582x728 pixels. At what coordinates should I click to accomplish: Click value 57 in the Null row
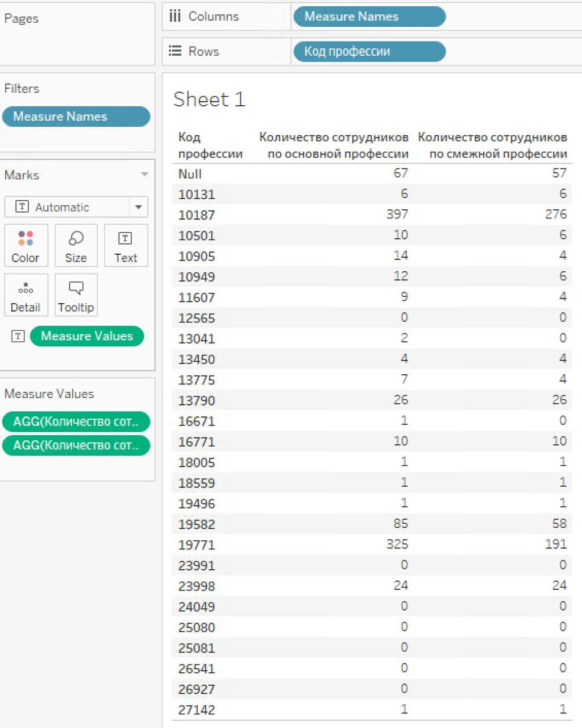[x=559, y=173]
